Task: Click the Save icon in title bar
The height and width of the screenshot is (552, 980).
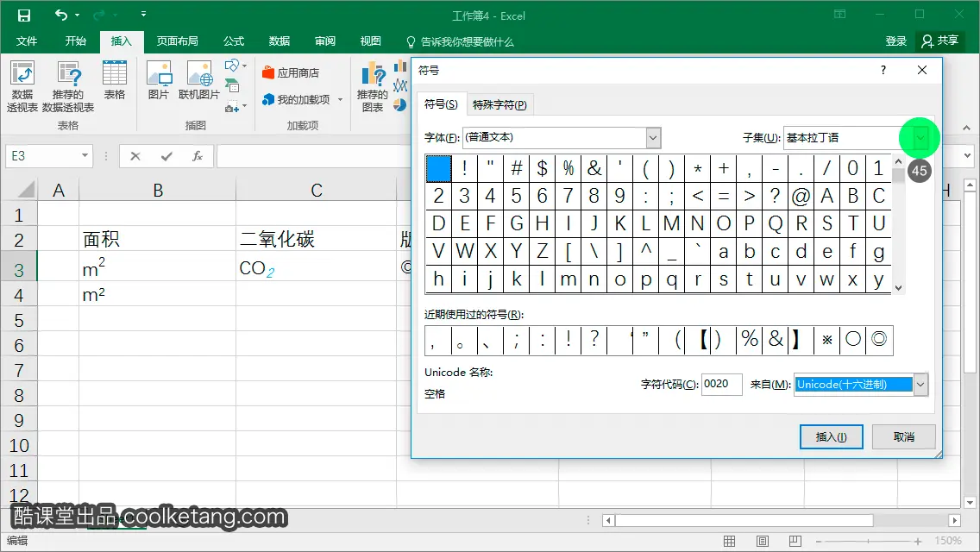Action: tap(24, 15)
